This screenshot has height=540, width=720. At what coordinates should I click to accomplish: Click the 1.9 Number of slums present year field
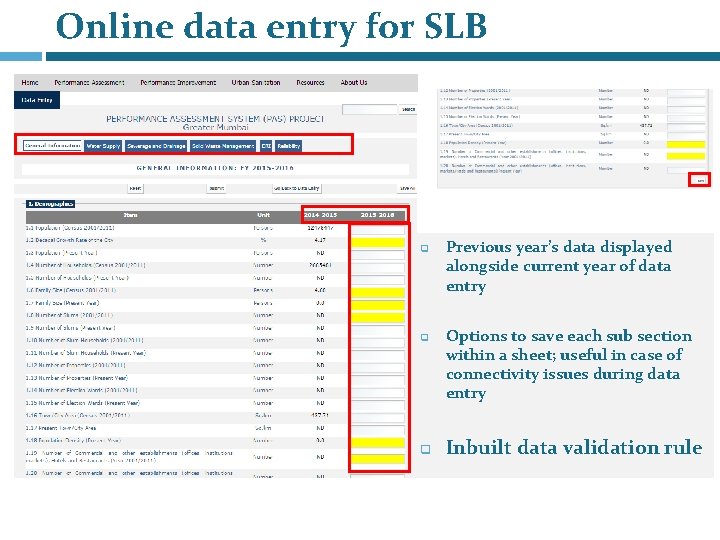pyautogui.click(x=377, y=330)
